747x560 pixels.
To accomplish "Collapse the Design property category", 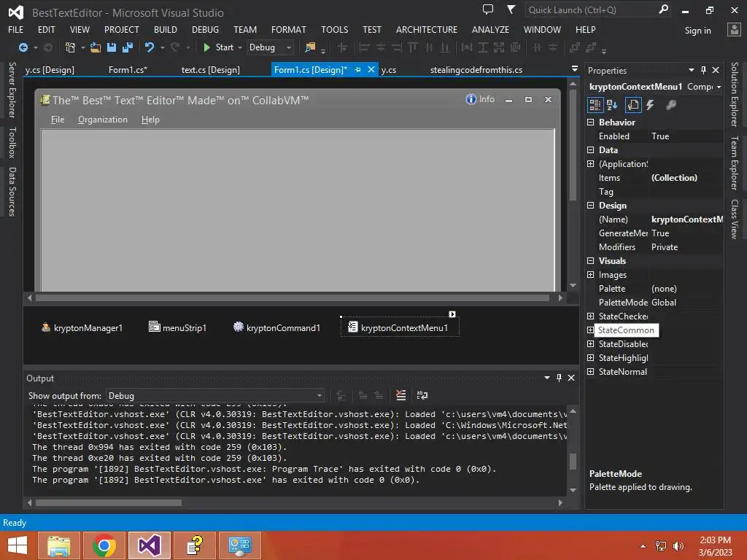I will 591,206.
